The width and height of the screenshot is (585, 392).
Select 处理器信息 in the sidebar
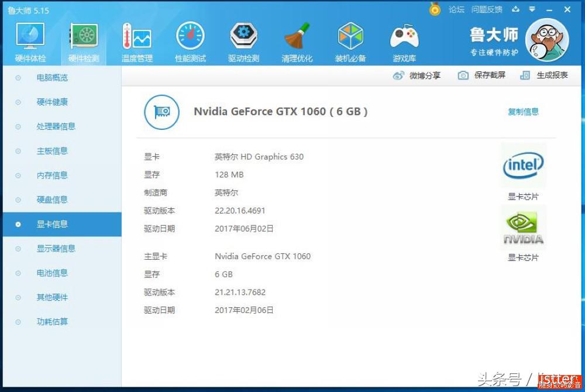(56, 126)
